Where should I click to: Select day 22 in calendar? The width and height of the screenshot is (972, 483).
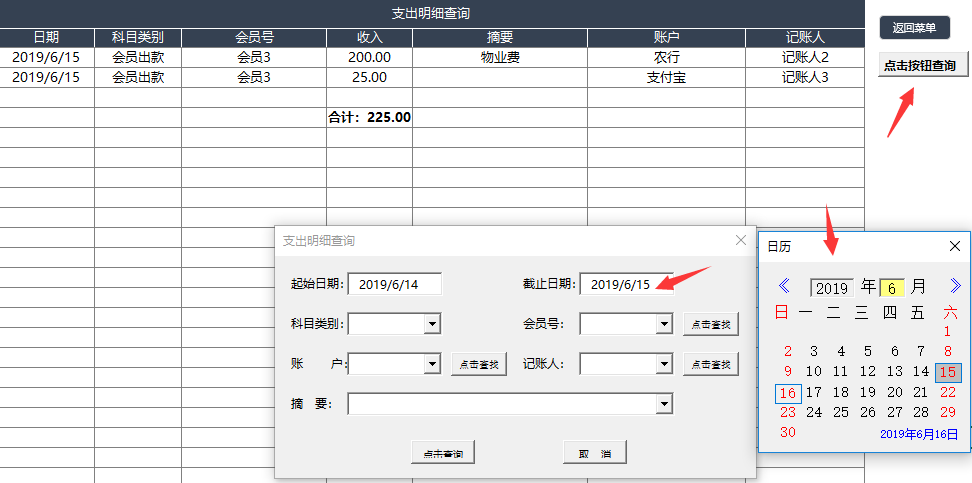948,392
